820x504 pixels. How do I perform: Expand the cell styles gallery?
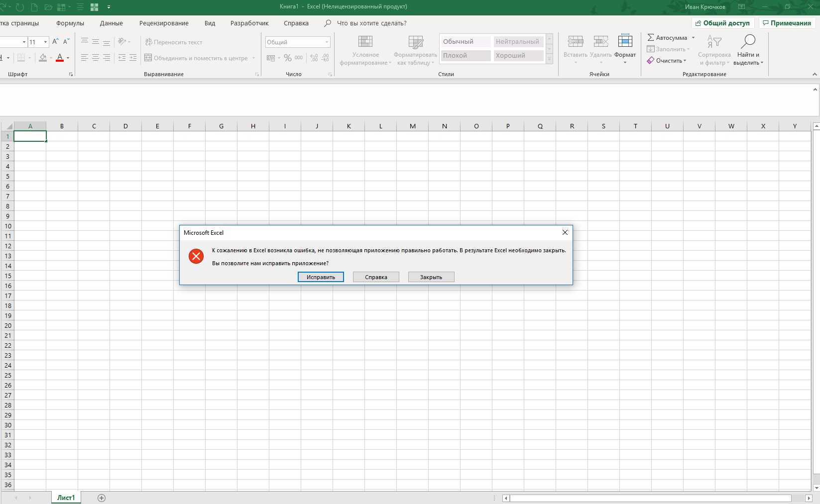pos(550,60)
